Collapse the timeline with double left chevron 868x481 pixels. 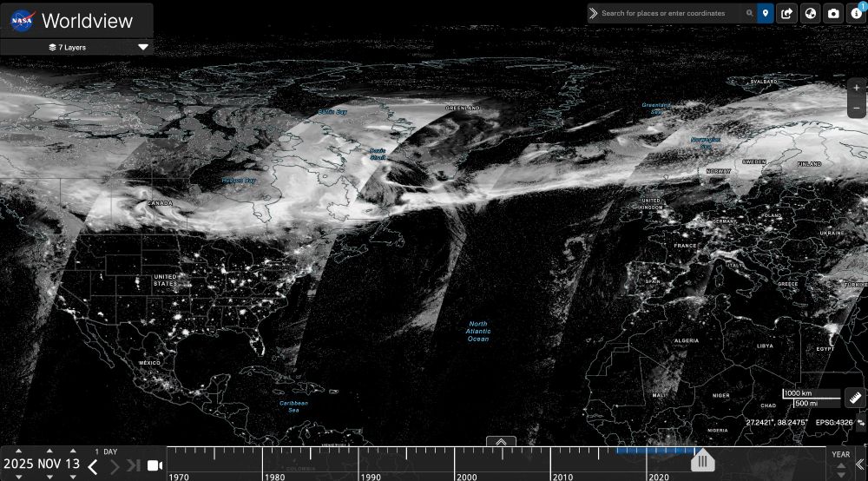(x=860, y=464)
